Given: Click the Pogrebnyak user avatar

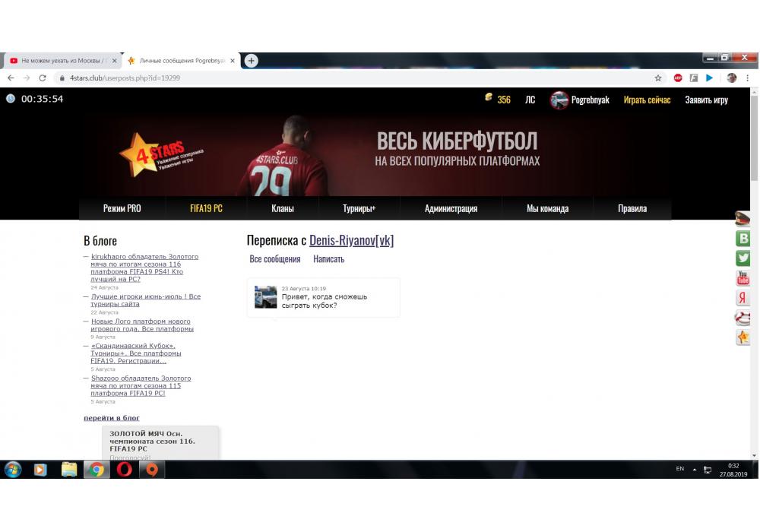Looking at the screenshot, I should click(x=559, y=100).
